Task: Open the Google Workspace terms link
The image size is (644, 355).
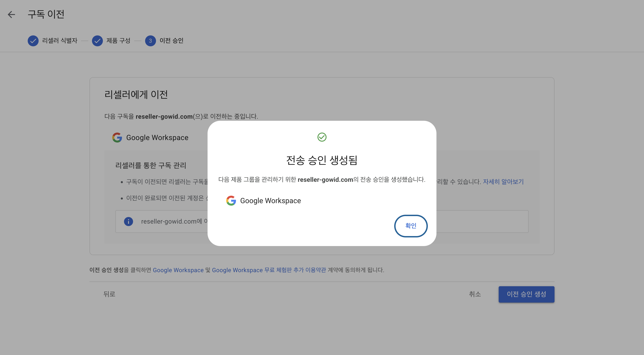Action: point(178,270)
